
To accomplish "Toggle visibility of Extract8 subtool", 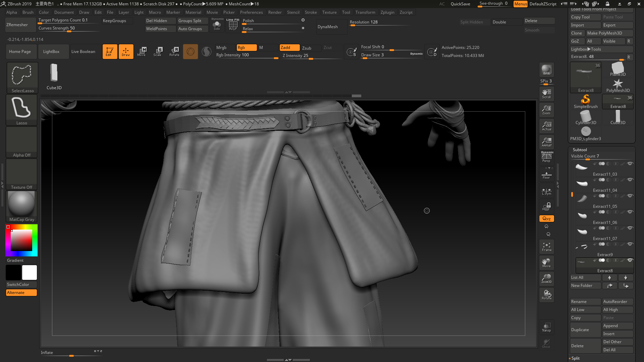I will (630, 260).
